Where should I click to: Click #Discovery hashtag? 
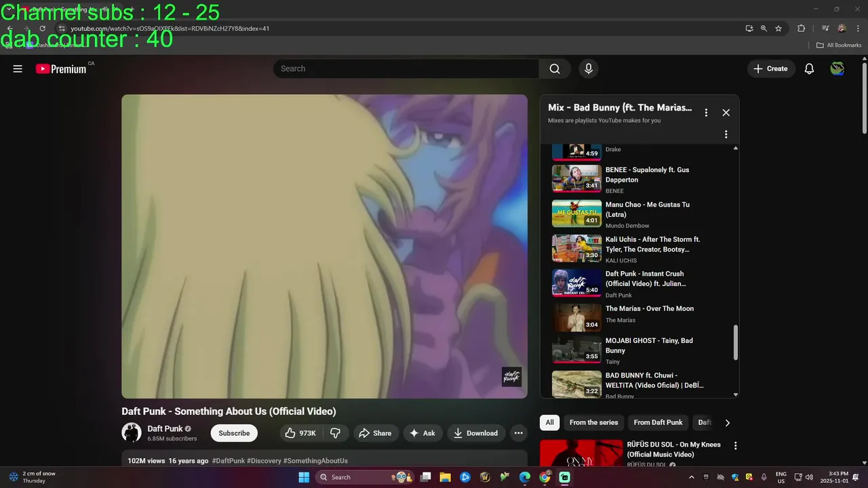pyautogui.click(x=264, y=461)
